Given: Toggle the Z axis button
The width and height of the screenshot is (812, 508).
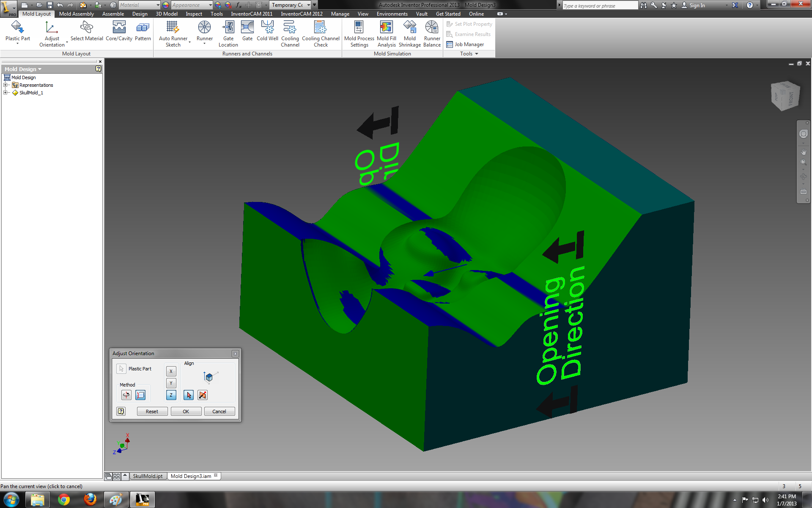Looking at the screenshot, I should (x=171, y=395).
